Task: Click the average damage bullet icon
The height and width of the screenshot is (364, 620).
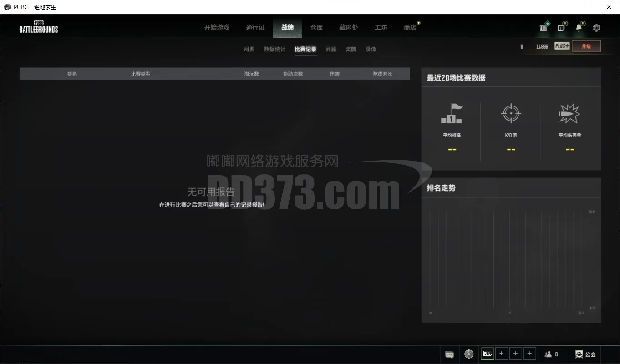Action: coord(569,113)
